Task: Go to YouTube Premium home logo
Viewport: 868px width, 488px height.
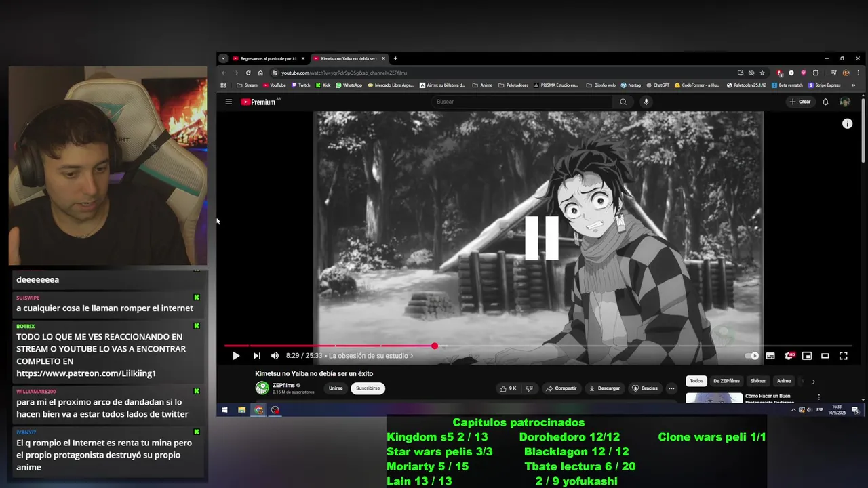Action: (258, 102)
